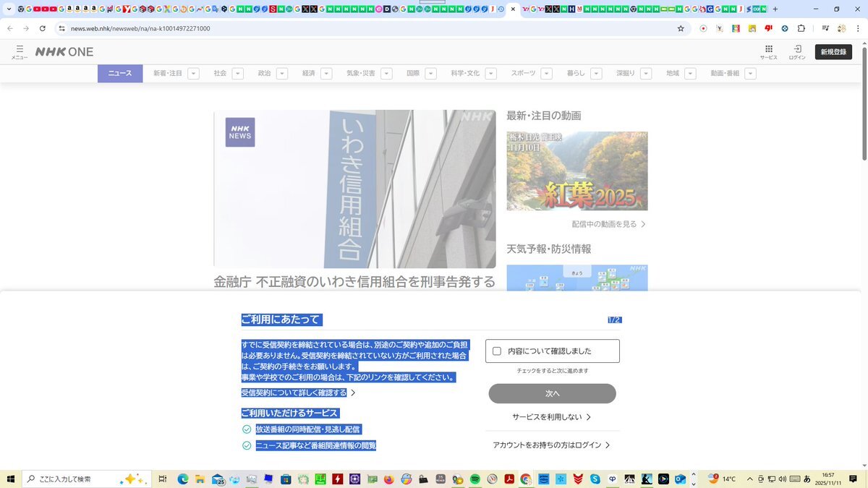Open Firefox from the taskbar
Screen dimensions: 868x488
tap(389, 479)
